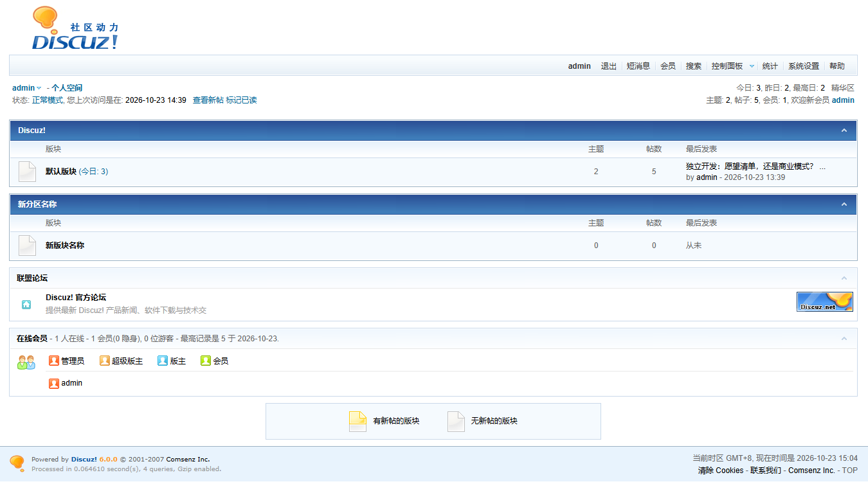
Task: Click 联系我们 in the footer
Action: tap(766, 471)
